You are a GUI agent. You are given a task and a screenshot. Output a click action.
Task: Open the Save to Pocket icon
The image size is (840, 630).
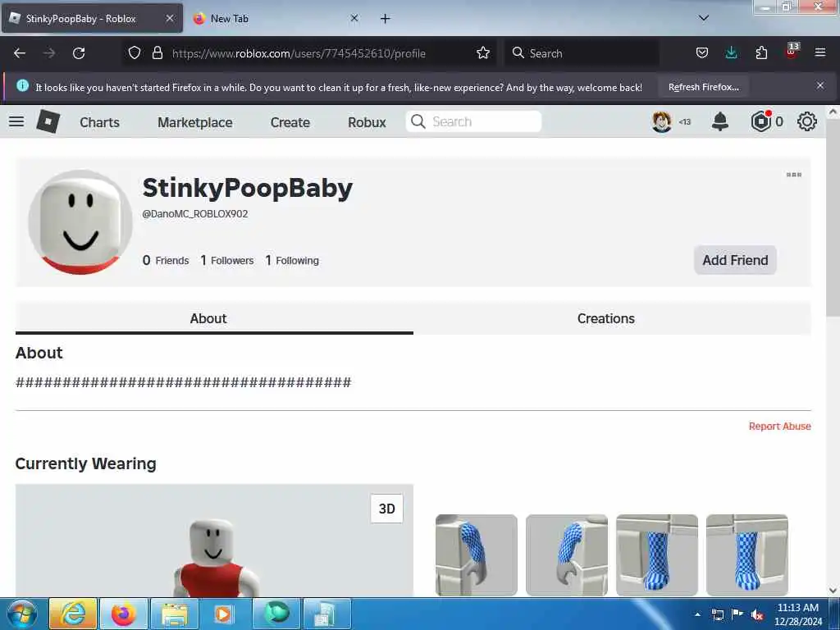pyautogui.click(x=702, y=52)
